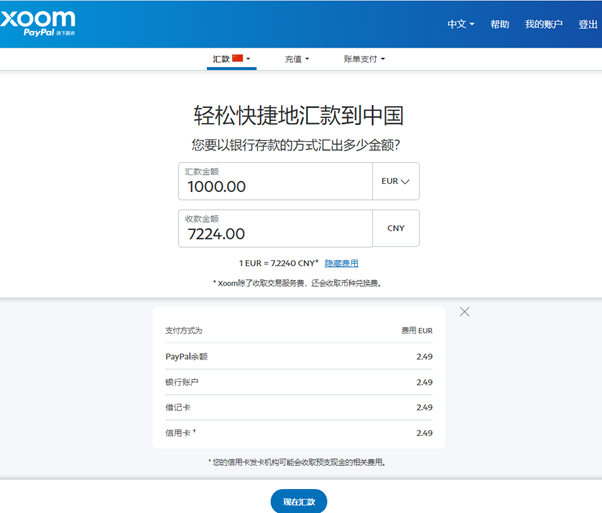Click the Xoom currency conversion fee note
Screen dimensions: 602x513
[297, 283]
